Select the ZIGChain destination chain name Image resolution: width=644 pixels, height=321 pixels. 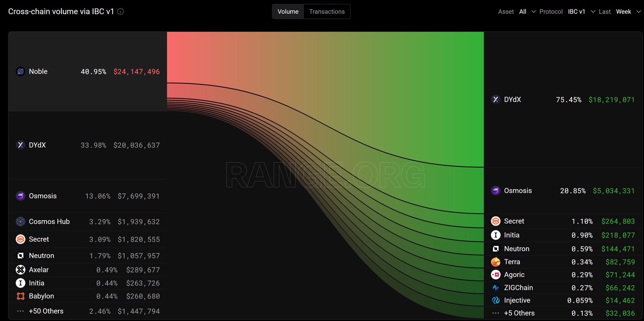pyautogui.click(x=519, y=288)
